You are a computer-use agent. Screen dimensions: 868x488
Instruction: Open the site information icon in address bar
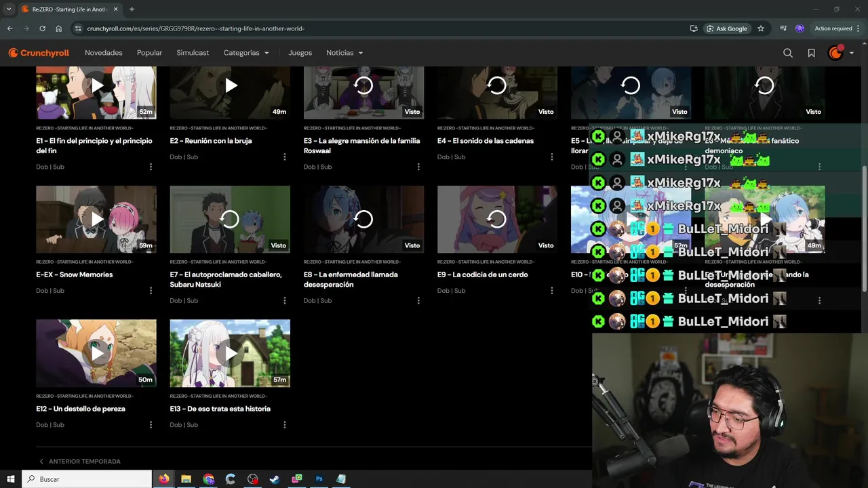coord(78,28)
